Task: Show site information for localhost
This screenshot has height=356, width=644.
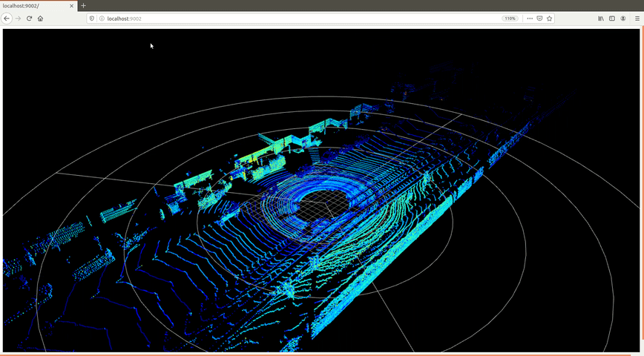Action: click(102, 19)
